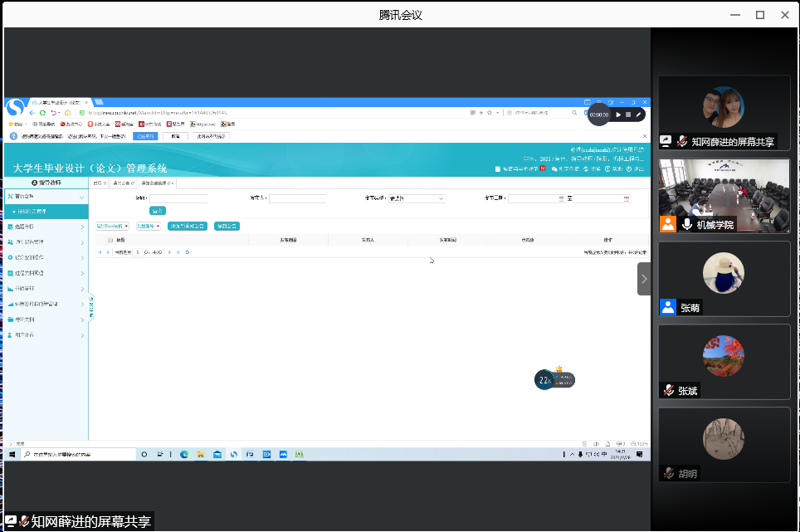Click the recording play button

point(618,115)
